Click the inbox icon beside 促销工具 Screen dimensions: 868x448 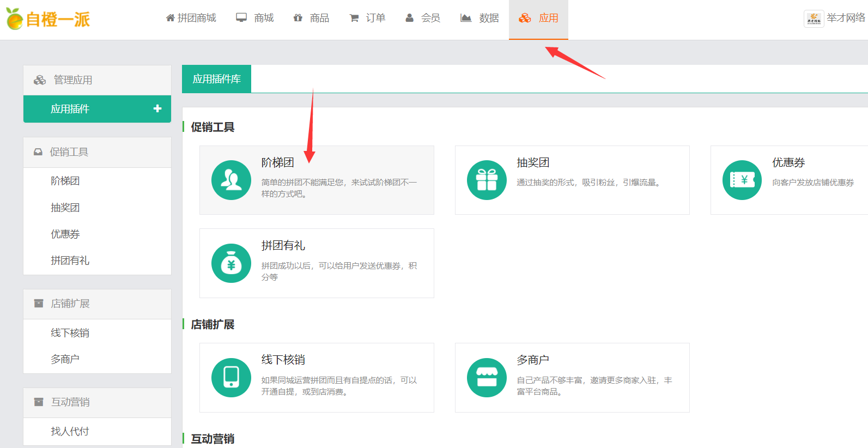(x=38, y=152)
